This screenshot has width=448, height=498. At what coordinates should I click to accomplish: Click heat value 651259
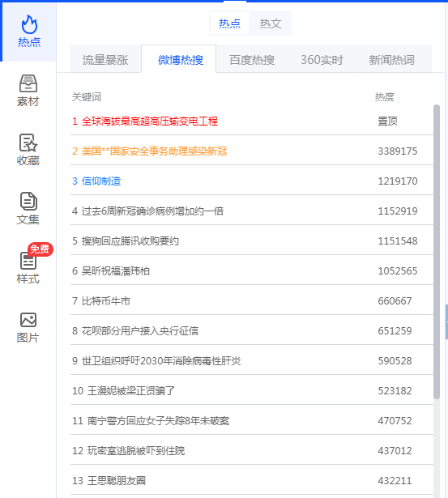[395, 331]
